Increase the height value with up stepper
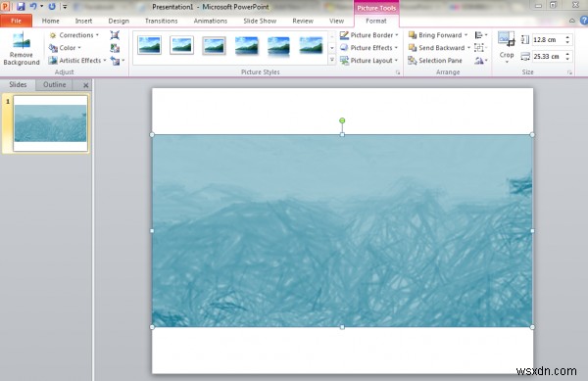 (567, 37)
